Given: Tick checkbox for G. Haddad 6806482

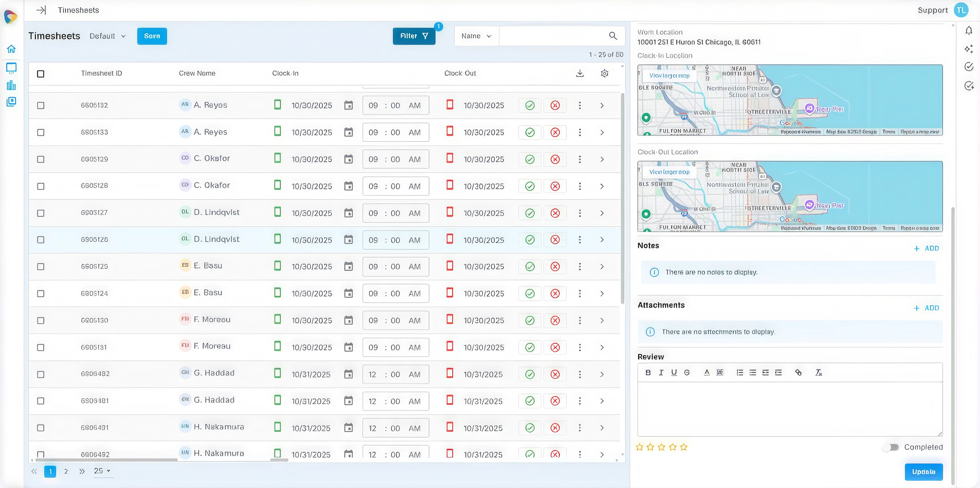Looking at the screenshot, I should [41, 375].
